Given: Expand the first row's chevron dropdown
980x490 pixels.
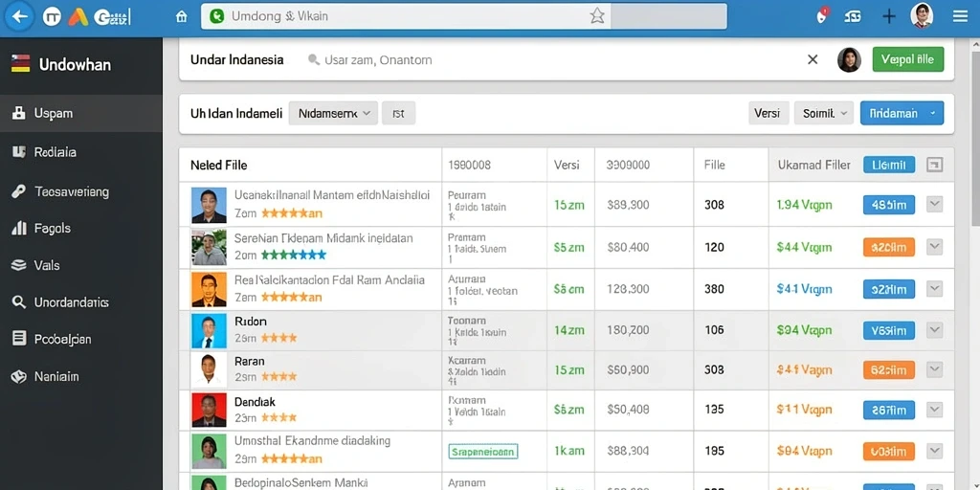Looking at the screenshot, I should point(934,205).
